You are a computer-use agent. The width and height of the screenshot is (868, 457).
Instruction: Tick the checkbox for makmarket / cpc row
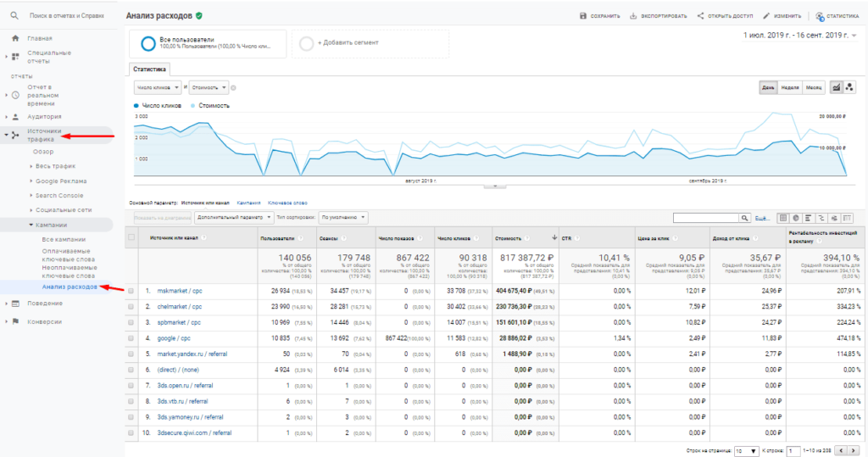[131, 291]
